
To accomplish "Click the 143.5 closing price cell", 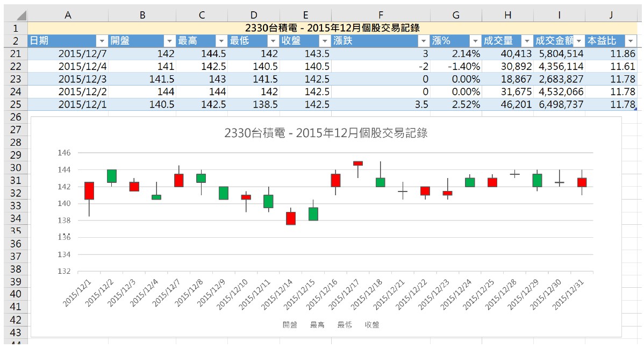I will point(305,54).
